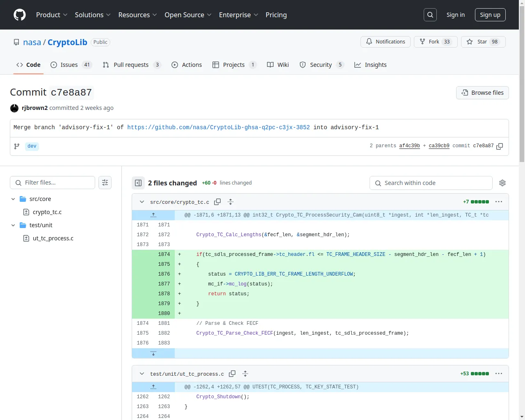Select crypto_tc.c in file tree
Viewport: 525px width, 420px height.
(x=47, y=212)
